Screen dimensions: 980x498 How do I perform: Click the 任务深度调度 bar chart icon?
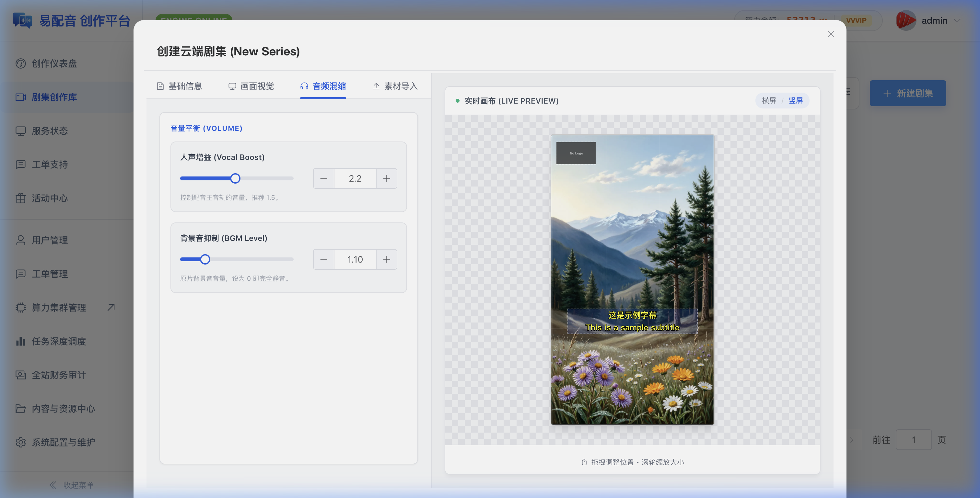(20, 341)
